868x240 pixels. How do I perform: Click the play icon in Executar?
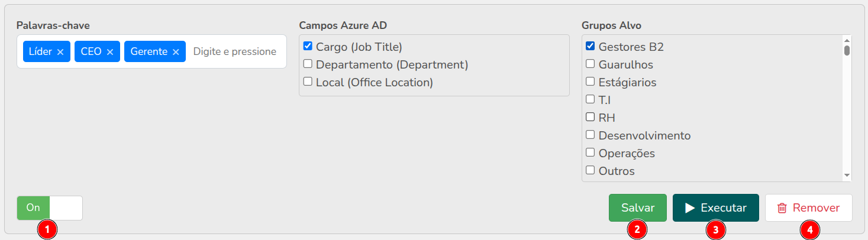690,208
